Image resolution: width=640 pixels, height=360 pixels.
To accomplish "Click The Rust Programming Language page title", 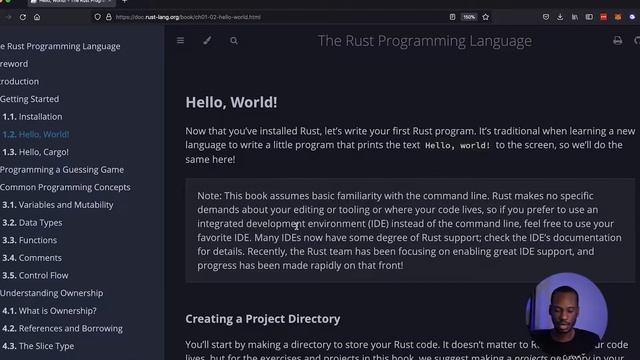I will click(424, 41).
